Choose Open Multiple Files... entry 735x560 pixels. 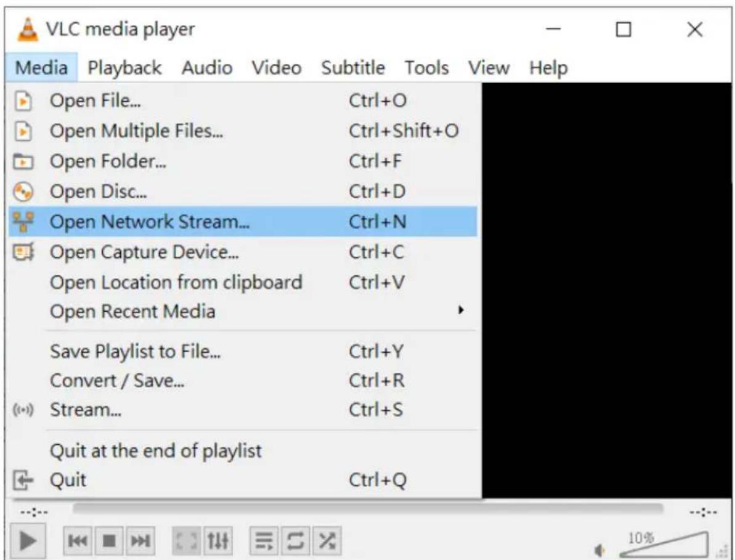[x=243, y=131]
